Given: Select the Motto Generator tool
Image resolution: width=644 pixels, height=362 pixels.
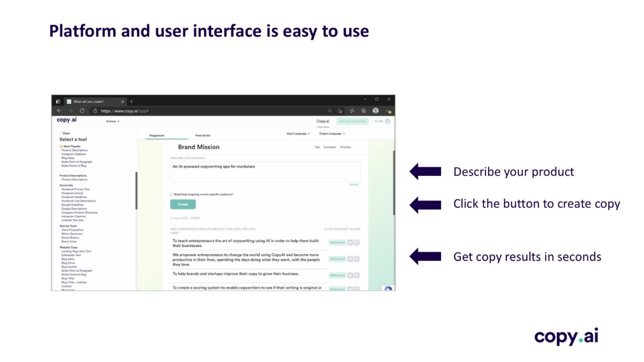Looking at the screenshot, I should click(72, 234).
